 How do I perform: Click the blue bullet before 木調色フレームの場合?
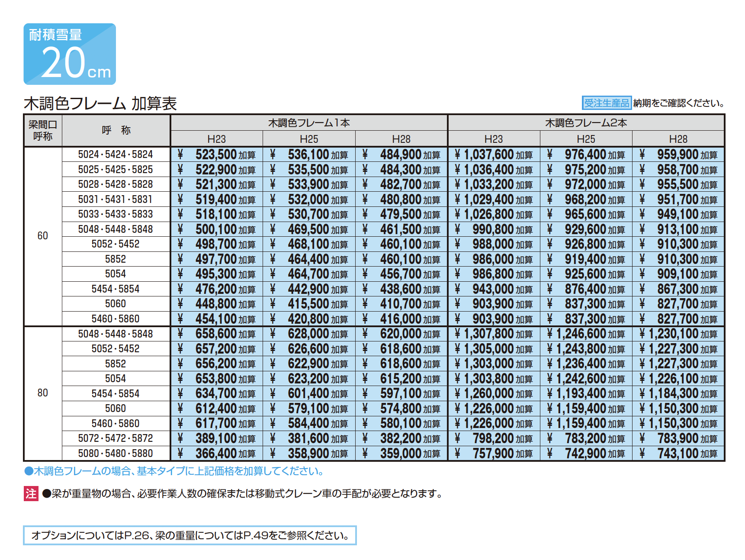29,471
